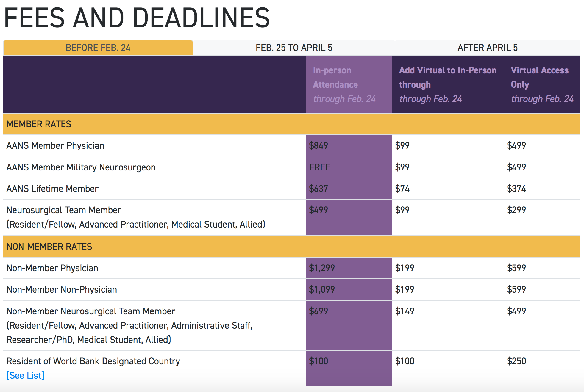Select AANS Member Military Neurosurgeon label

pyautogui.click(x=81, y=167)
